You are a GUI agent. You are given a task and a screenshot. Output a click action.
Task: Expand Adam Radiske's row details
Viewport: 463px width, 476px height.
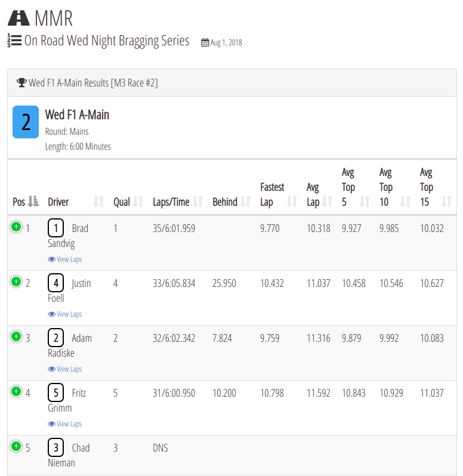click(16, 336)
